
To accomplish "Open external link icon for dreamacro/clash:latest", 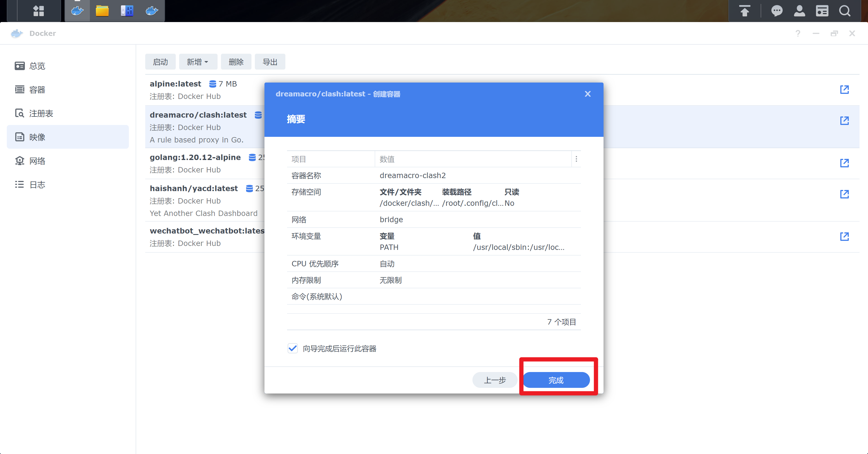I will (x=845, y=121).
